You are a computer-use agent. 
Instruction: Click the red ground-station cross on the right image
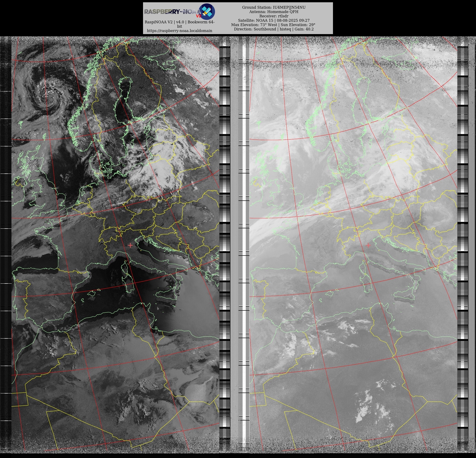(368, 245)
